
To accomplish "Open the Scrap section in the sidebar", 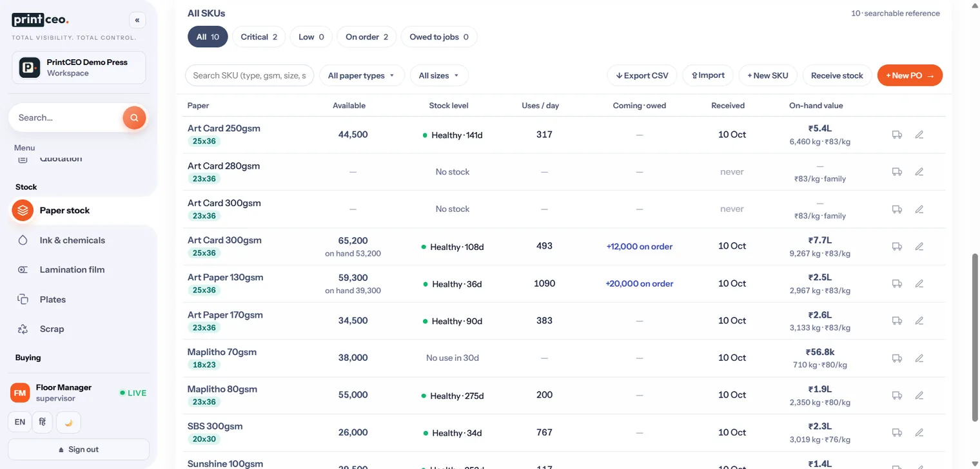I will tap(52, 329).
